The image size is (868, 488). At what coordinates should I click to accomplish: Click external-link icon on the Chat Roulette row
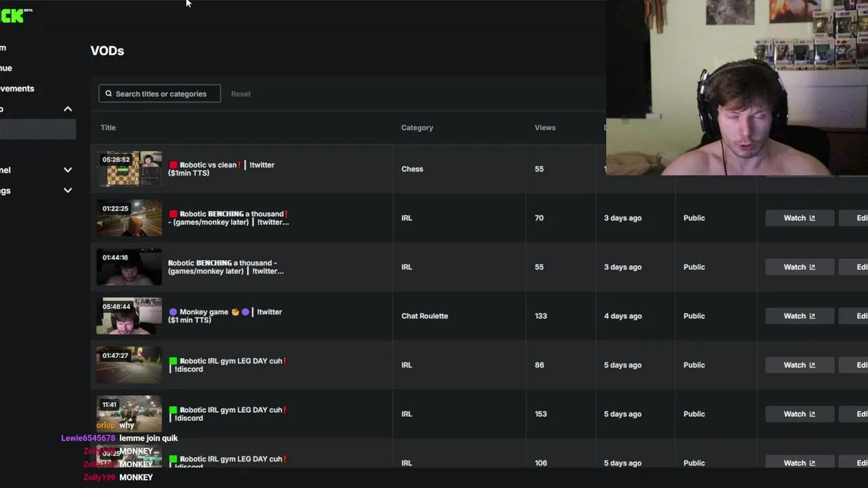812,316
